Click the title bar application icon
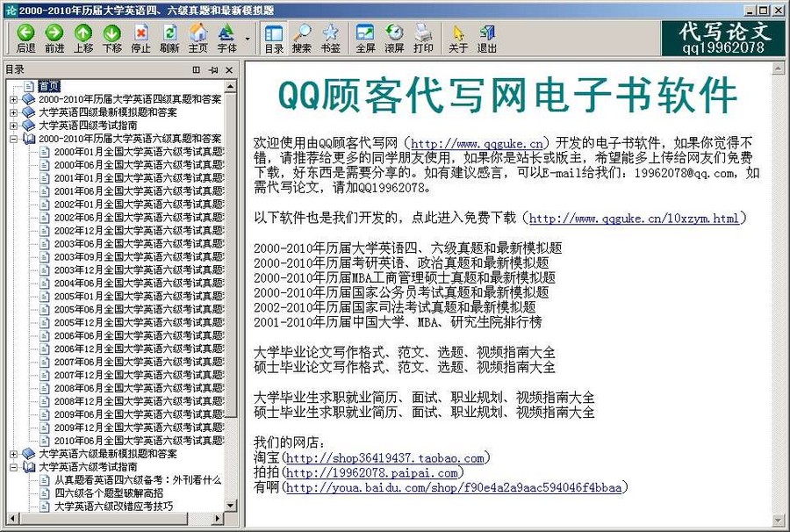This screenshot has height=532, width=790. coord(11,10)
